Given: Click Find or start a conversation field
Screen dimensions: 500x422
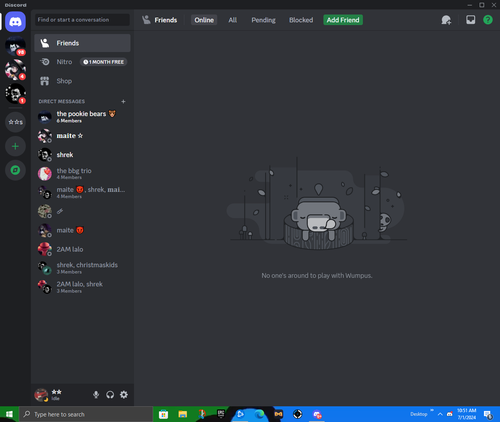Looking at the screenshot, I should coord(82,20).
